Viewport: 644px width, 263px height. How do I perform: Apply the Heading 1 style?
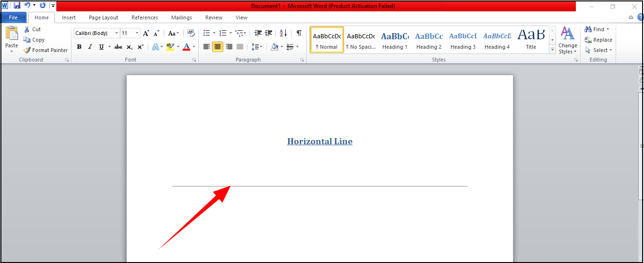point(395,40)
